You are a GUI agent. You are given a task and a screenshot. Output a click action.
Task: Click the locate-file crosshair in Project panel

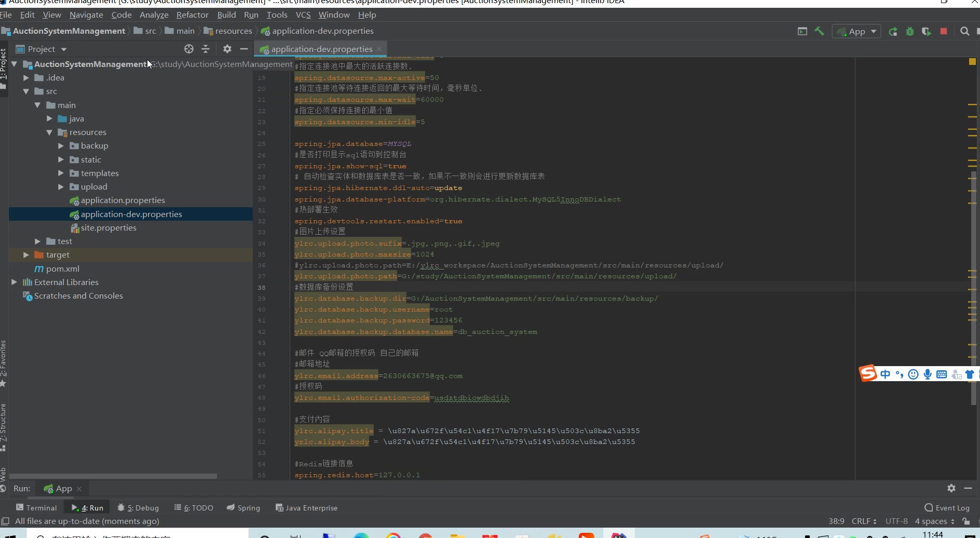(x=189, y=49)
